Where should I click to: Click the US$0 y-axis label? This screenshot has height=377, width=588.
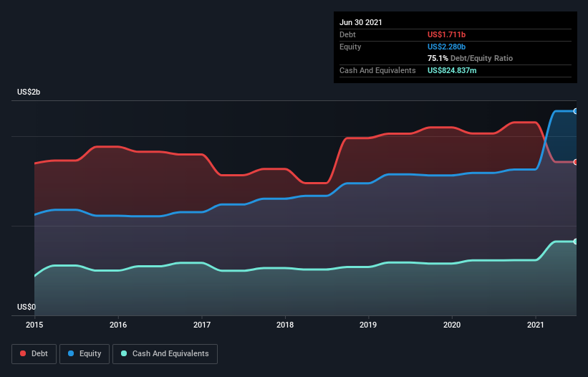pyautogui.click(x=26, y=307)
